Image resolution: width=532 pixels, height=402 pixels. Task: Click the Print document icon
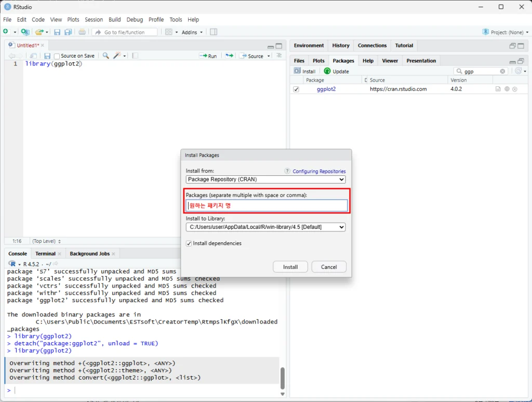[x=82, y=32]
